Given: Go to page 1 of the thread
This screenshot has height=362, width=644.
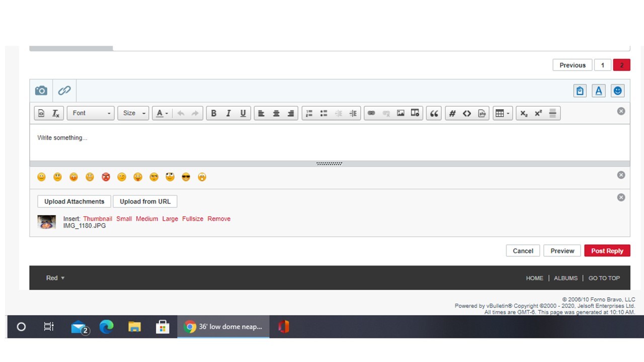Looking at the screenshot, I should pyautogui.click(x=602, y=65).
